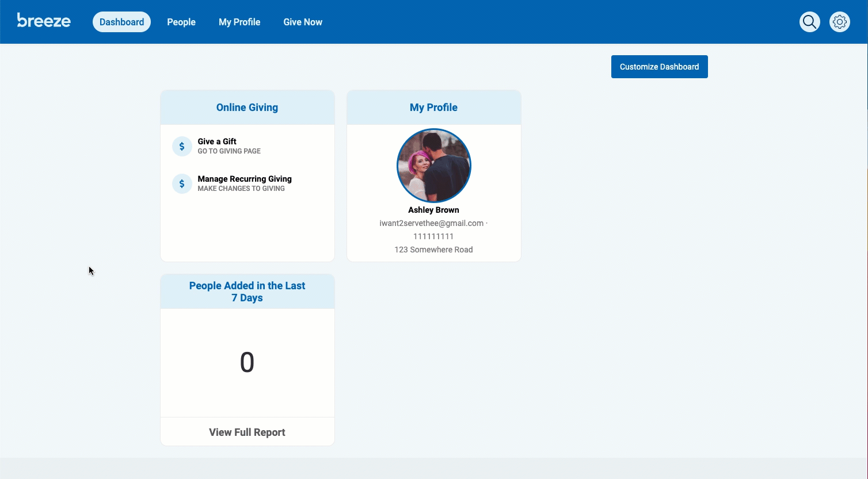Click the Breeze logo

[x=44, y=21]
